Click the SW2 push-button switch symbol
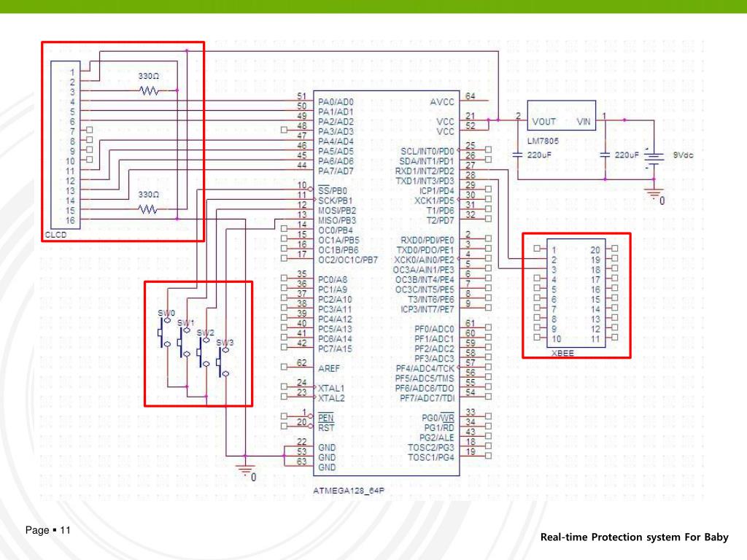 204,352
